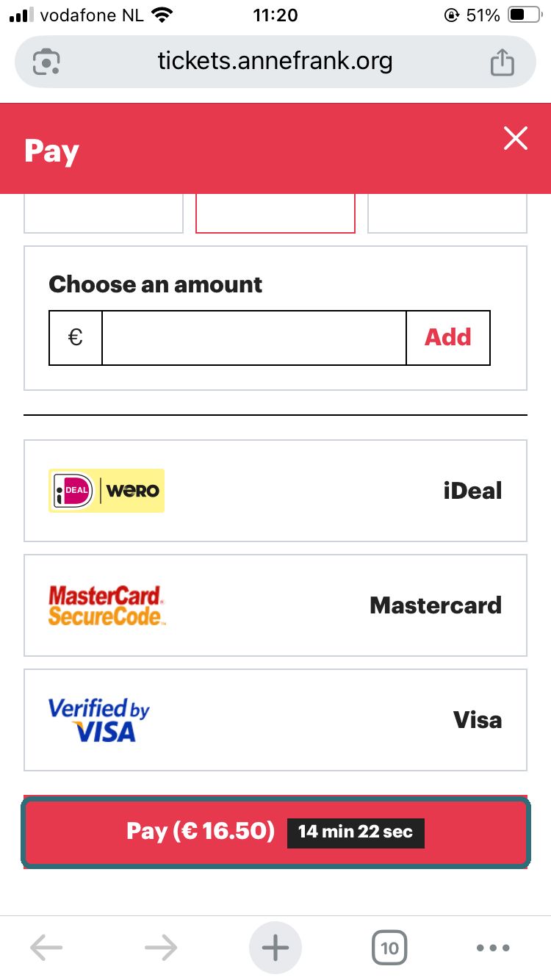
Task: Select Visa as payment method
Action: (x=275, y=720)
